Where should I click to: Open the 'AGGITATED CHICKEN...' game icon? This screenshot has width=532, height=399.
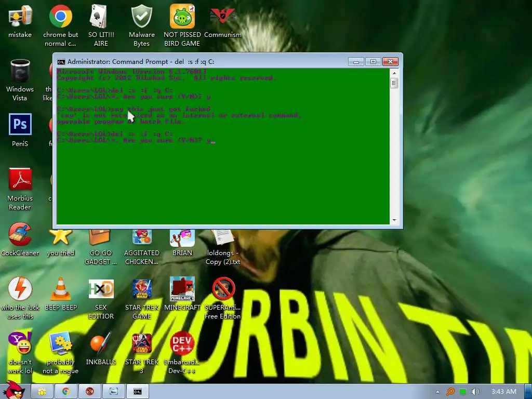pos(141,247)
